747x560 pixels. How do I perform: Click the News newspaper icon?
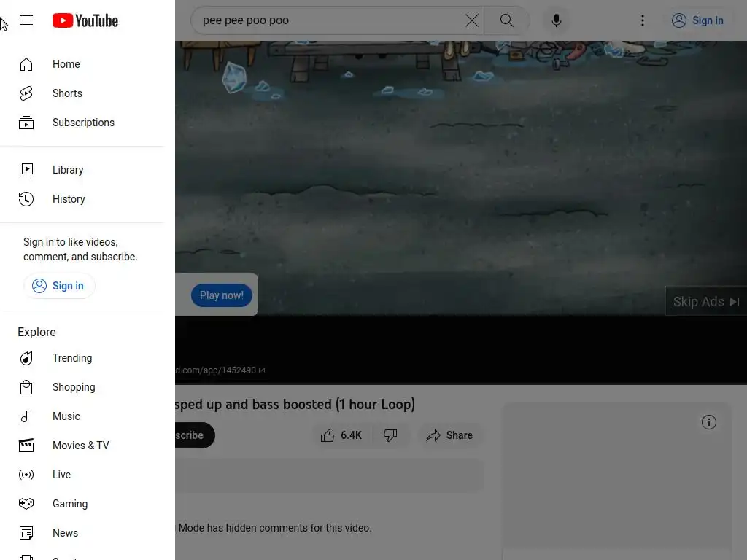26,533
